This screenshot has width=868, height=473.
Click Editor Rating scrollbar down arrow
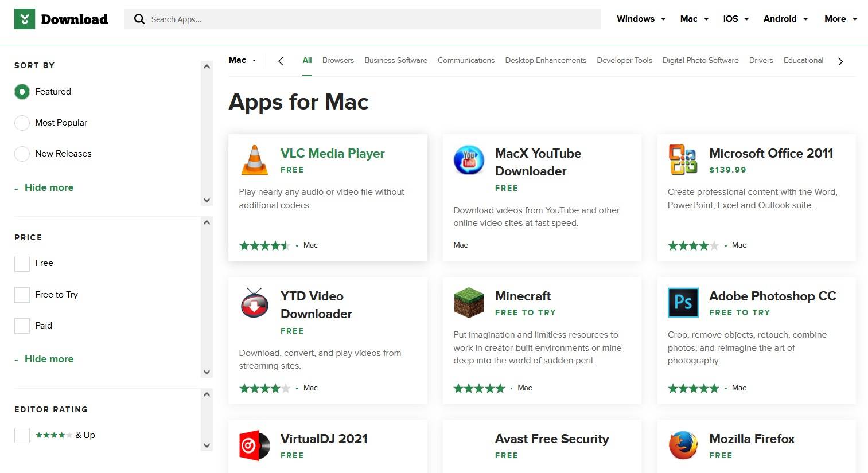click(x=207, y=445)
